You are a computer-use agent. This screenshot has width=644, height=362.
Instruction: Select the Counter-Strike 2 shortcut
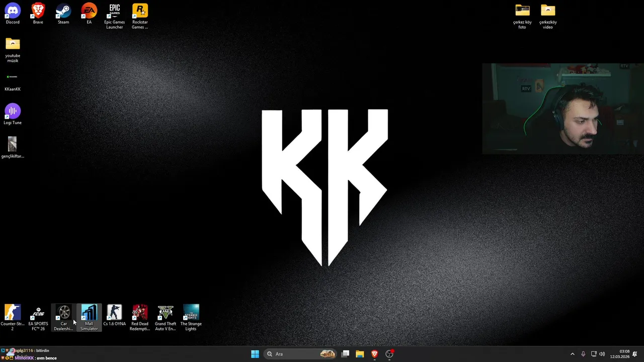point(13,318)
